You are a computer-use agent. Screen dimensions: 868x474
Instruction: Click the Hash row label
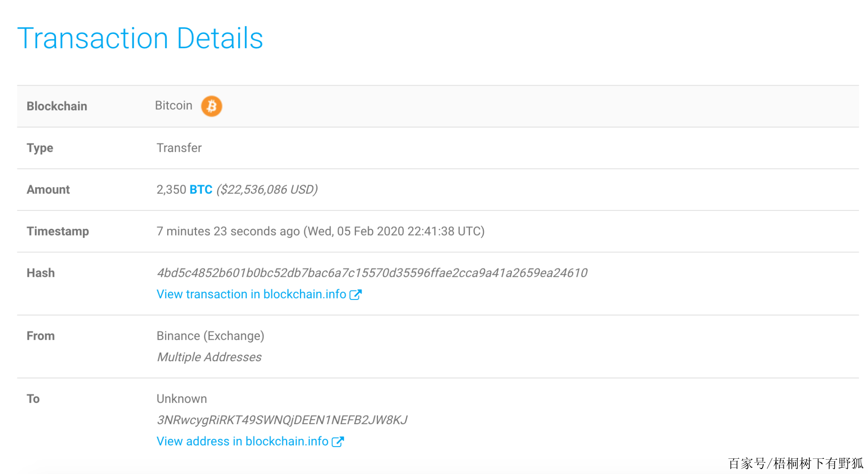41,273
